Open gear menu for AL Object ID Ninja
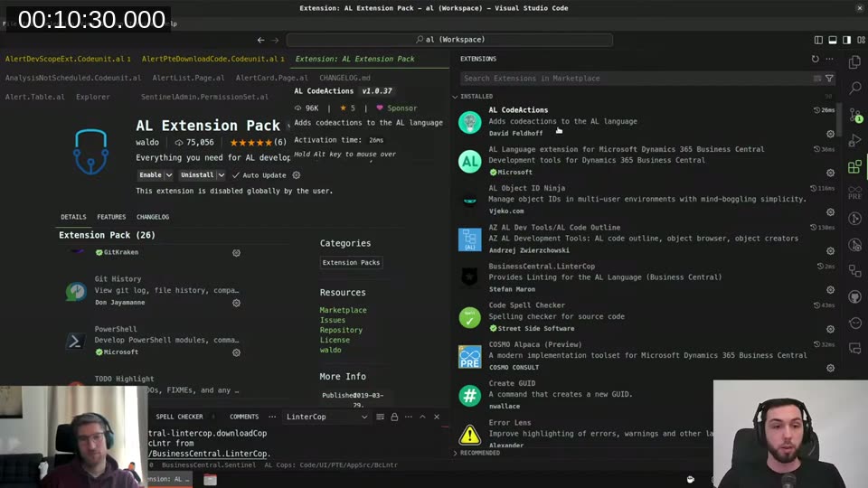 [830, 211]
